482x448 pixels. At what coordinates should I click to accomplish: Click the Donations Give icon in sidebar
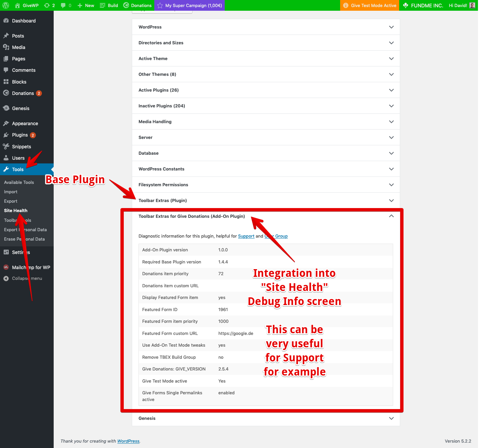click(x=6, y=93)
